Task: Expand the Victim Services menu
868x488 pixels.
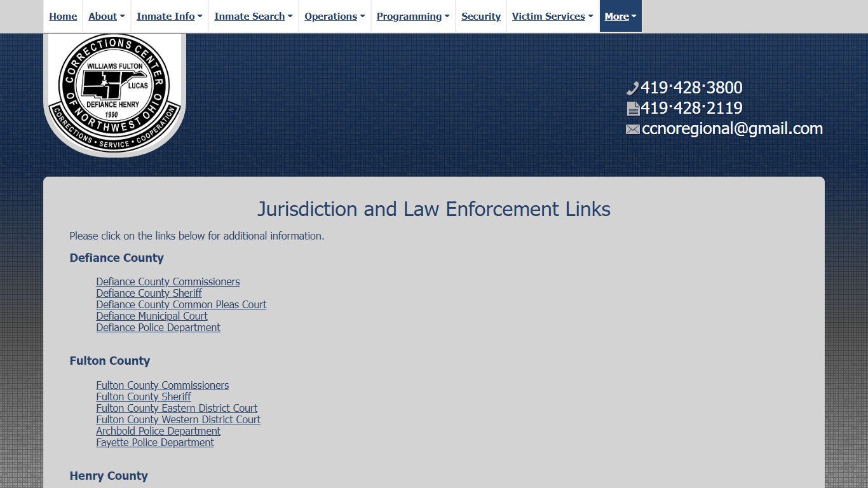Action: pos(553,17)
